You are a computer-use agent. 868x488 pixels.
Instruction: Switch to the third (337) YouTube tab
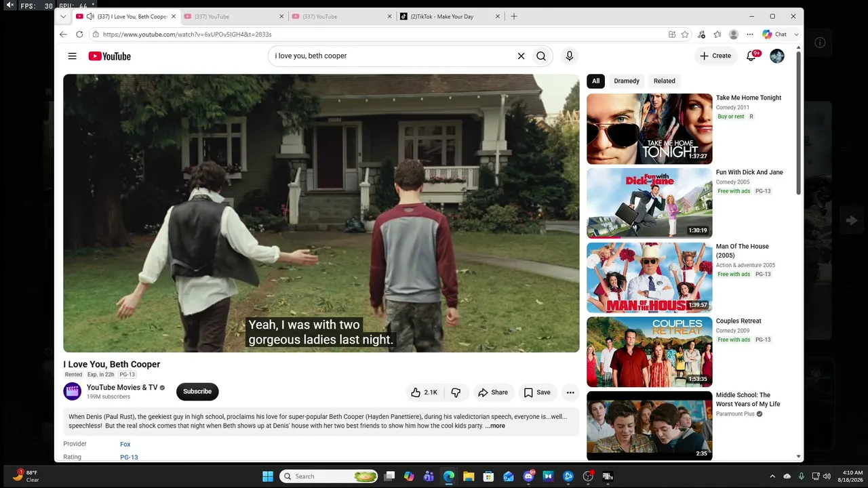point(342,16)
